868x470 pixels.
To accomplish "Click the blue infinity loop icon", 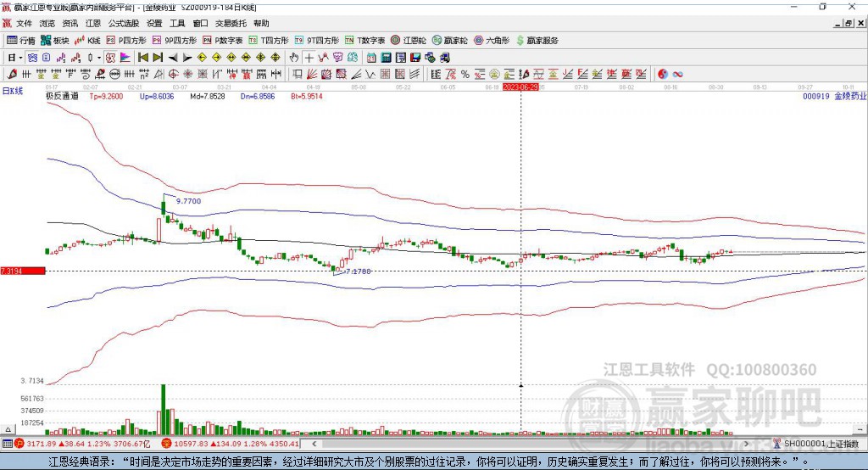I will [677, 74].
